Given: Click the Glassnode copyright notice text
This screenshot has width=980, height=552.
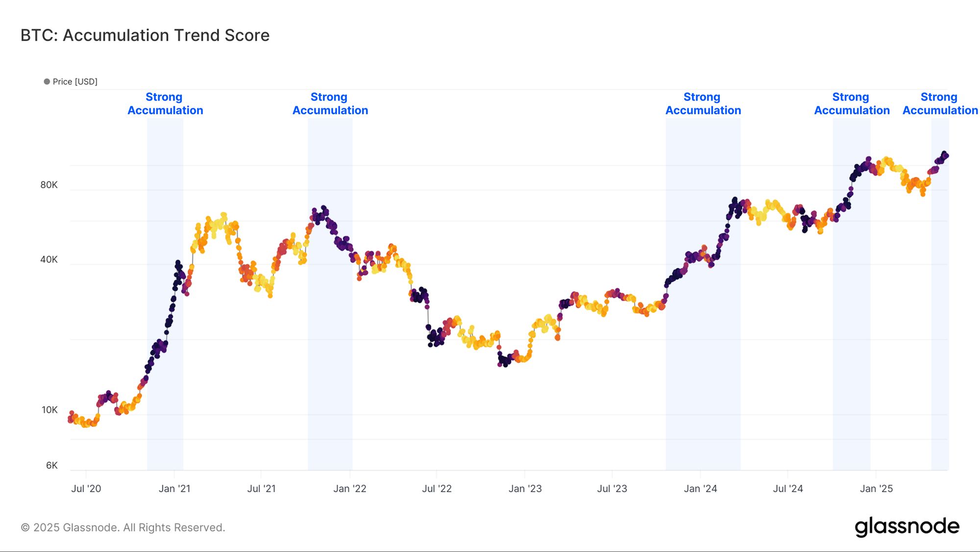Looking at the screenshot, I should coord(123,527).
